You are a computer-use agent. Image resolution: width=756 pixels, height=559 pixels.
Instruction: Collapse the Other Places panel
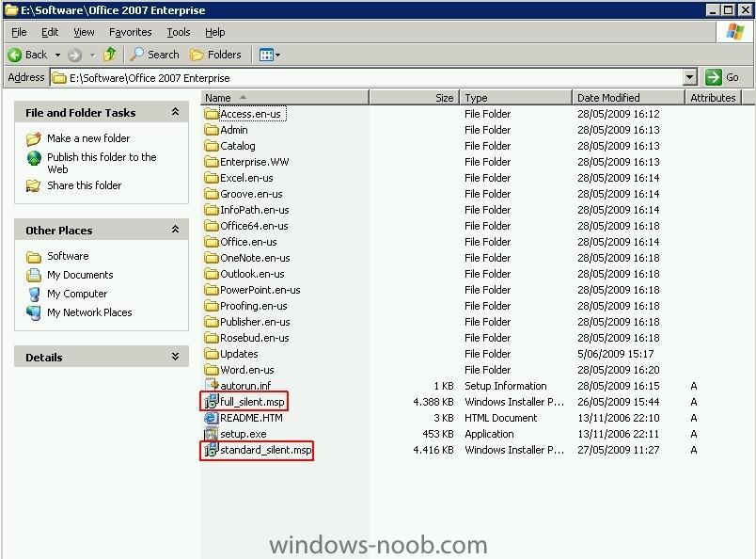click(x=176, y=230)
